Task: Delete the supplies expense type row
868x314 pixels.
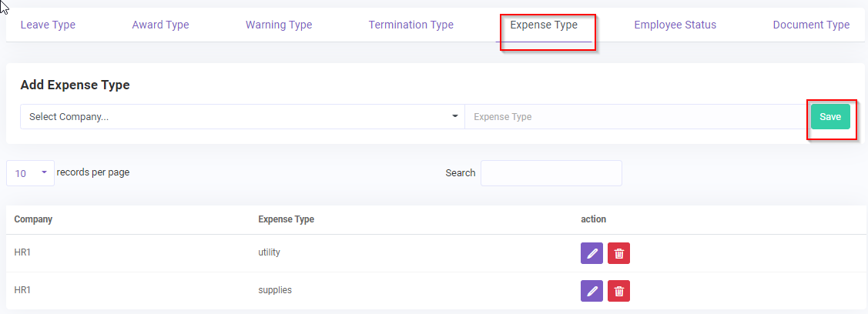Action: 618,290
